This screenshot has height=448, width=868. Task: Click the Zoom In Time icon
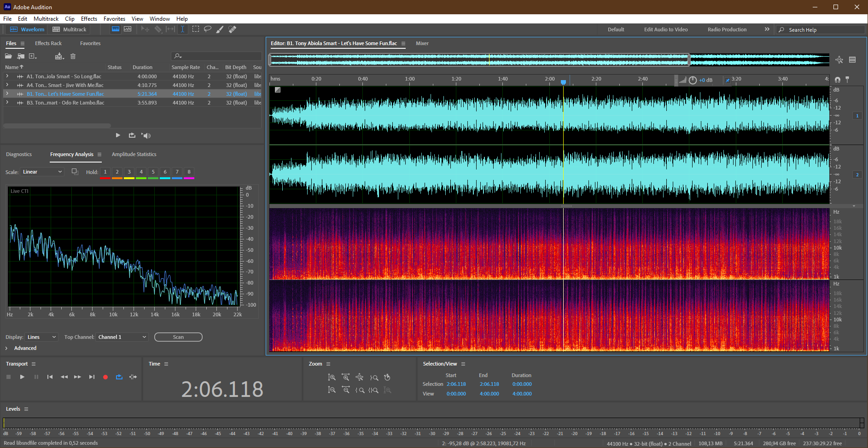(x=345, y=377)
